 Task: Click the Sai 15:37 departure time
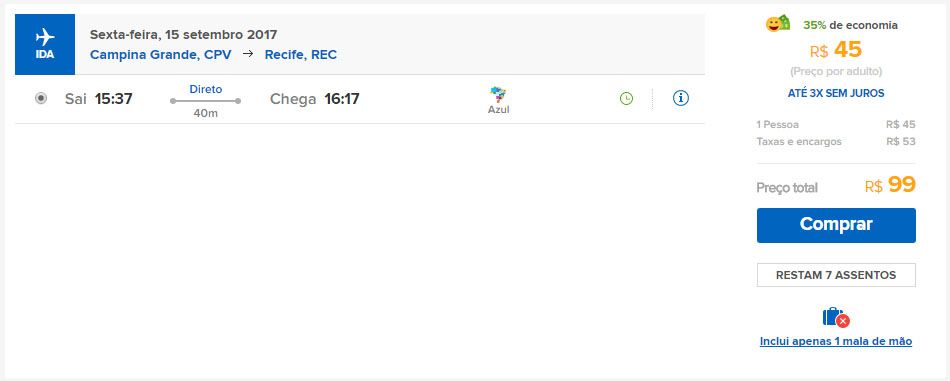click(x=99, y=99)
